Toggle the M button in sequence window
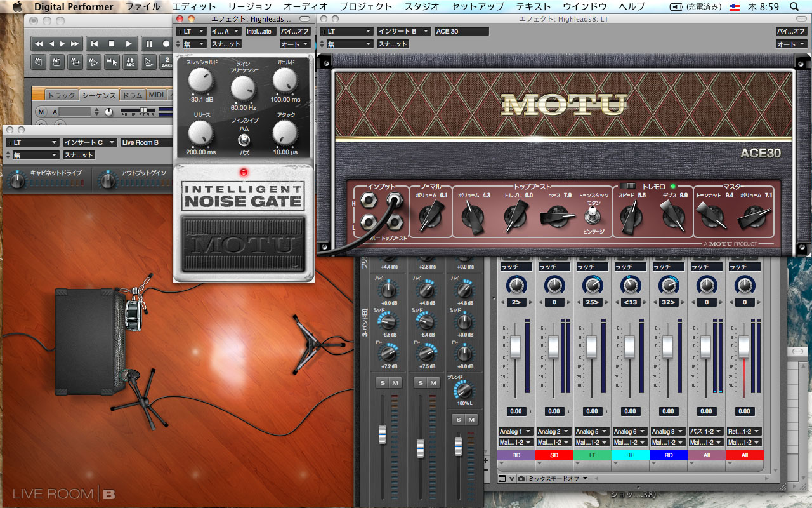Image resolution: width=812 pixels, height=508 pixels. pyautogui.click(x=42, y=112)
